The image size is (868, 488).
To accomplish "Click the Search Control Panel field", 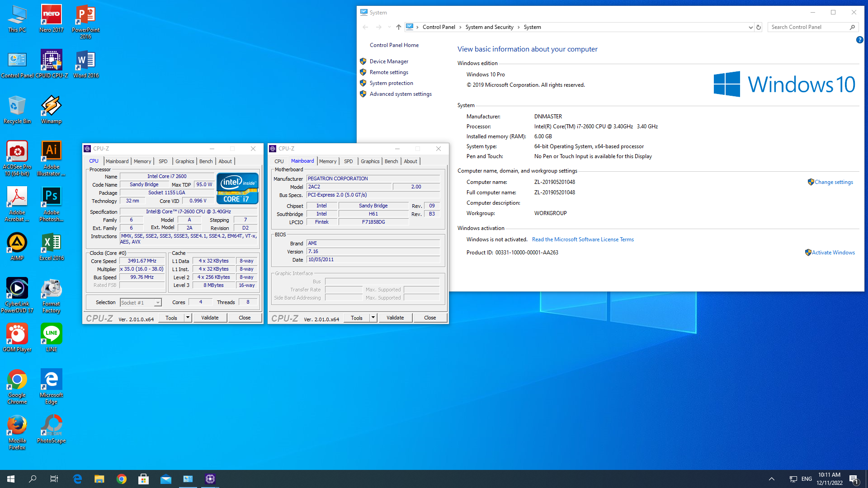I will (813, 27).
